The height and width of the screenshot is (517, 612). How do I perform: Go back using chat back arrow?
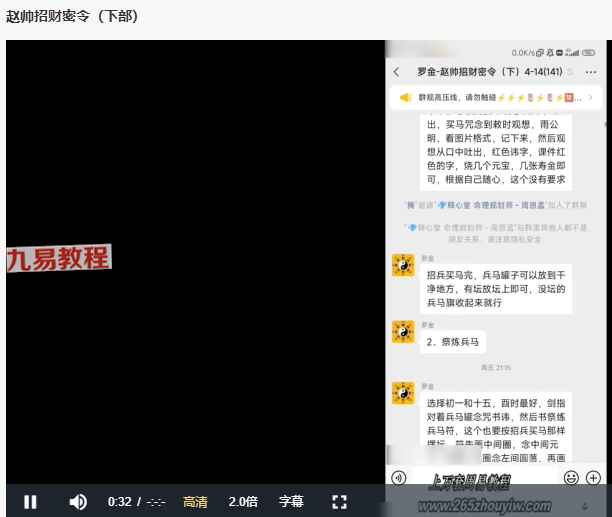[397, 72]
